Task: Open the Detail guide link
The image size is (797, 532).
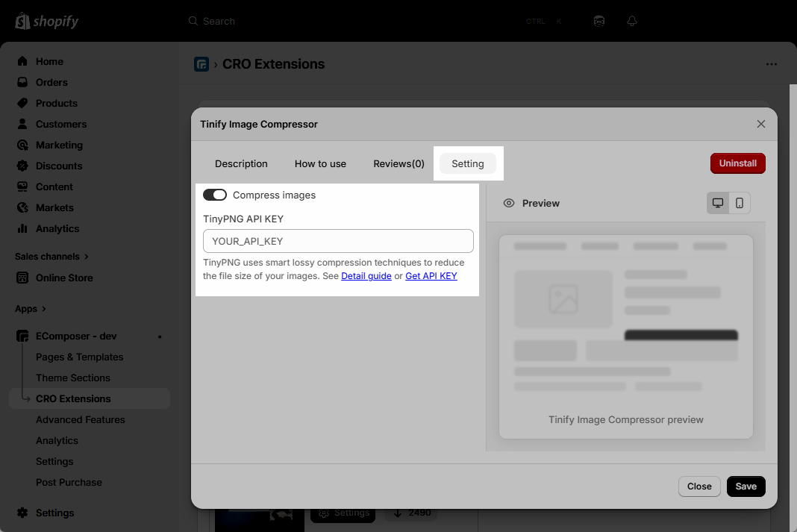Action: point(366,276)
